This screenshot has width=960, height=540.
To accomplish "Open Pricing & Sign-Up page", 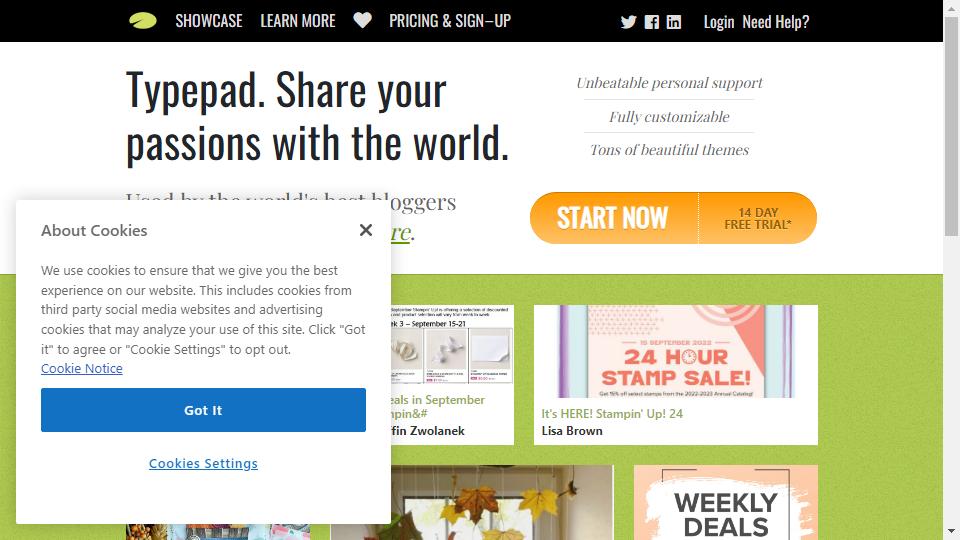I will tap(450, 21).
